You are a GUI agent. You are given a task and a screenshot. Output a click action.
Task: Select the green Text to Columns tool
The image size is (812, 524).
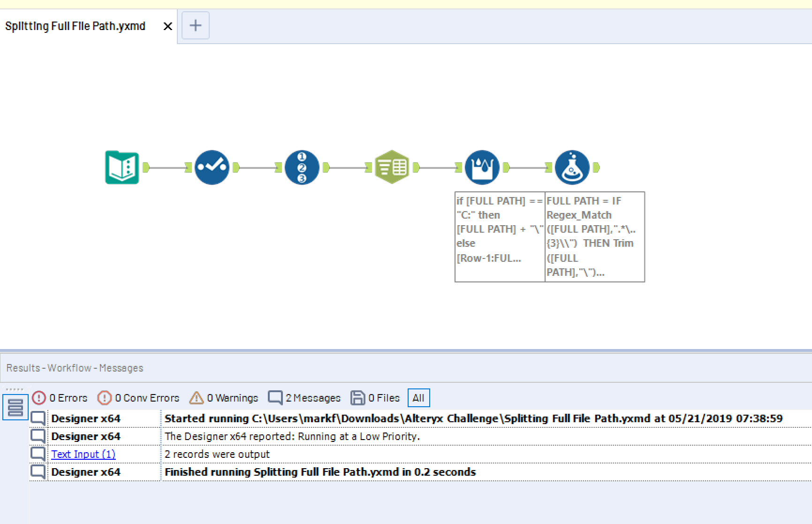point(392,167)
